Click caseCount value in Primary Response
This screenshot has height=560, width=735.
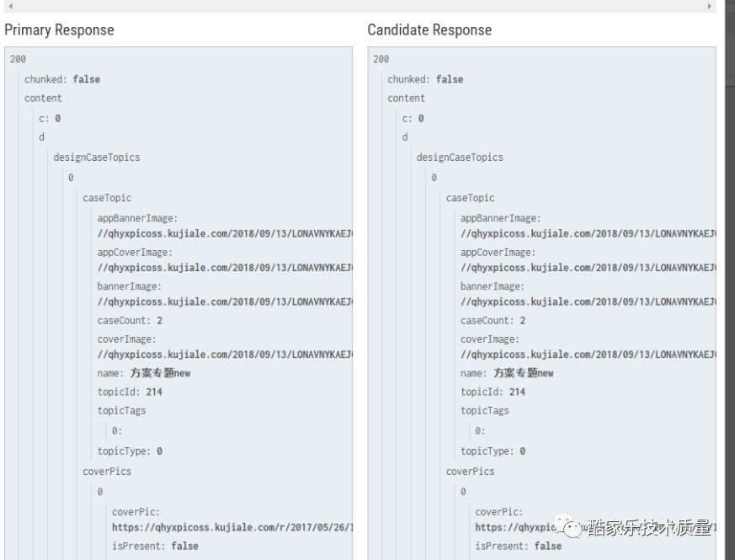159,321
